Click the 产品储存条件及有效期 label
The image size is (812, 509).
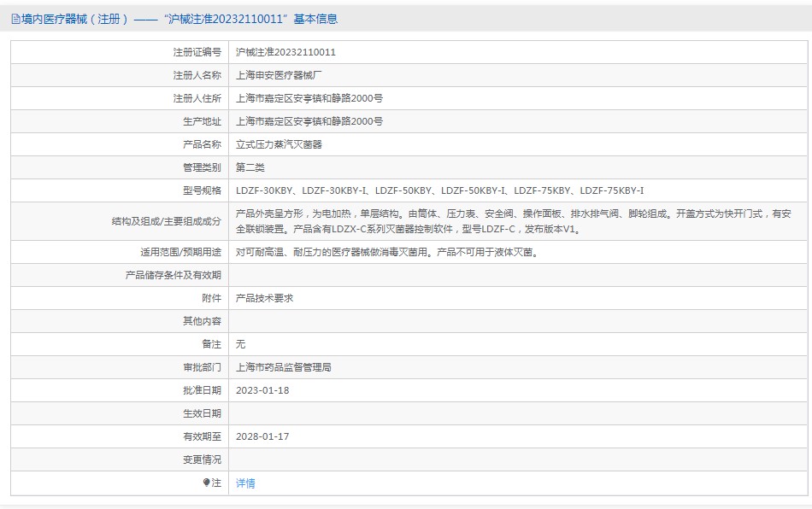[173, 275]
